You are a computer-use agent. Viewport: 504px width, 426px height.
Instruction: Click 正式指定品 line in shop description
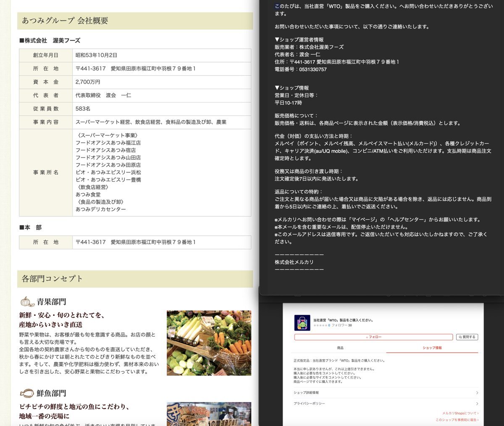(x=339, y=360)
